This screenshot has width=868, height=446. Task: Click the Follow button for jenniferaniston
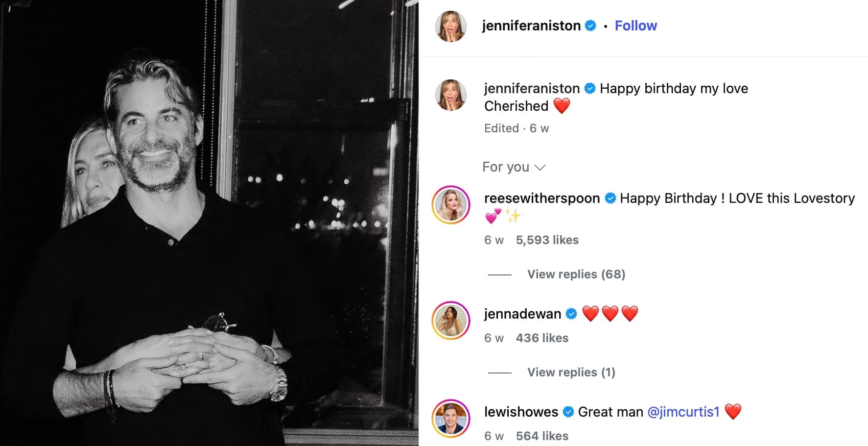click(635, 25)
